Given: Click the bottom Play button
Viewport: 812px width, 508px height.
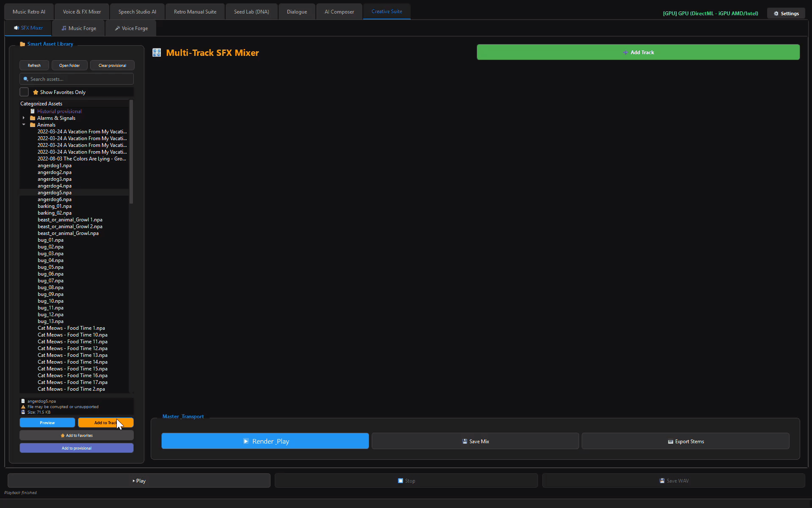Looking at the screenshot, I should [139, 480].
